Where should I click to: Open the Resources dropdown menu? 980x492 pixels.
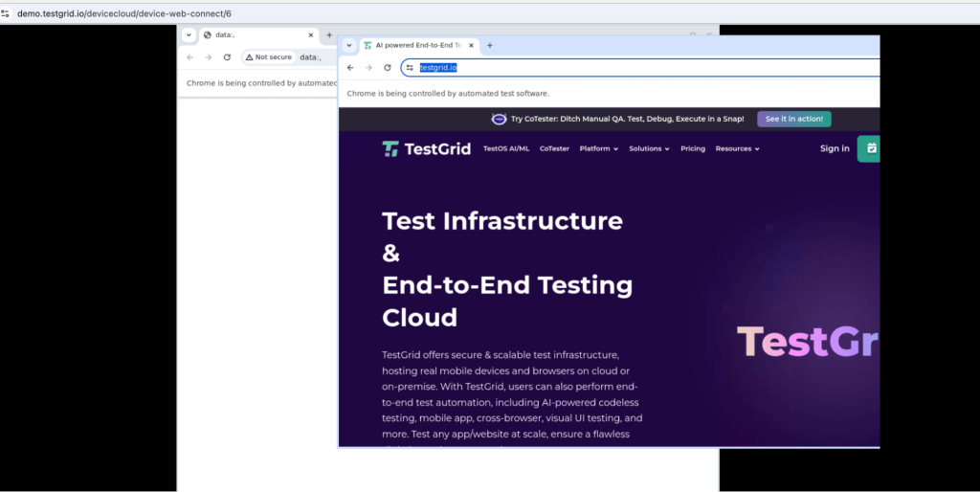737,148
